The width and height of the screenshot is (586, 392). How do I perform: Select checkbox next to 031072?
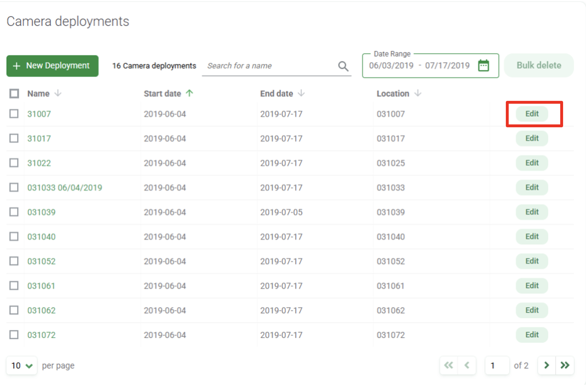coord(14,335)
